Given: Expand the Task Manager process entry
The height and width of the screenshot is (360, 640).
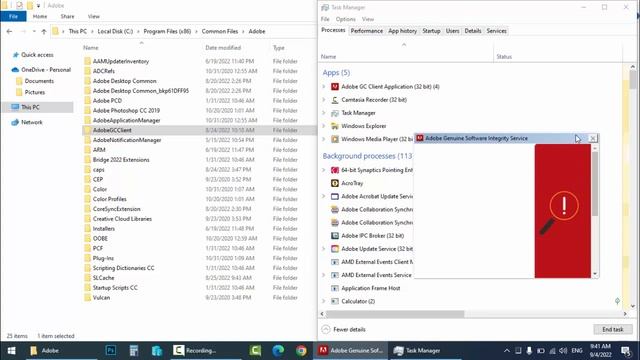Looking at the screenshot, I should (x=324, y=113).
